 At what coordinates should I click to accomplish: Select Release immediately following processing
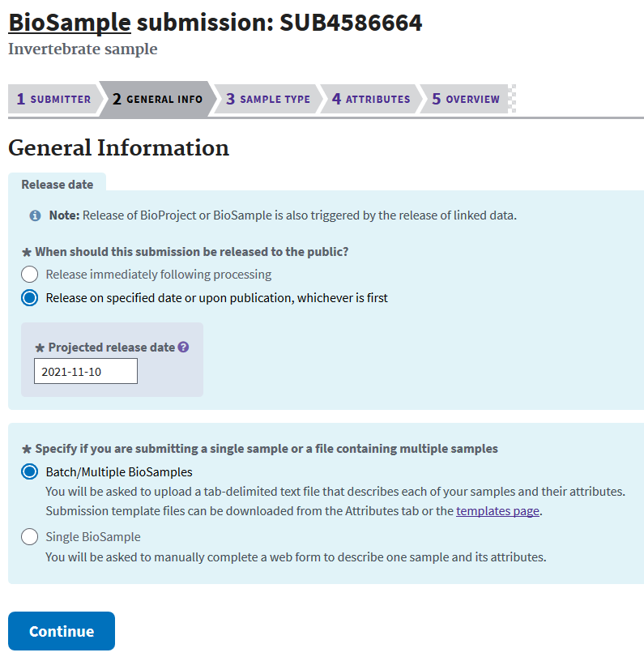(29, 274)
